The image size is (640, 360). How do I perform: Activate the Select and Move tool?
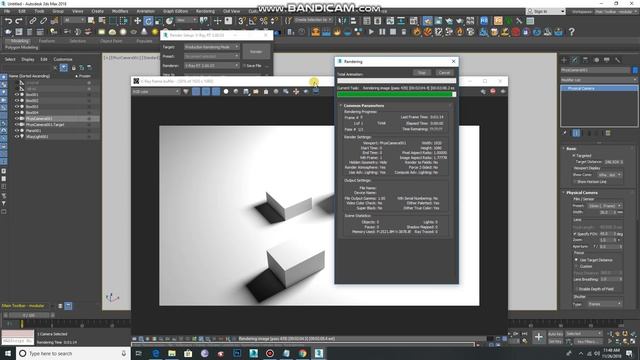[138, 21]
